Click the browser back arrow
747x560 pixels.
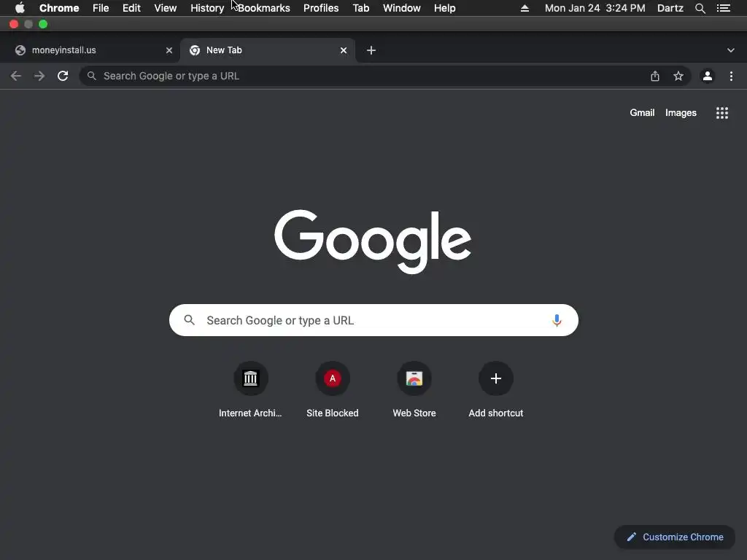[x=16, y=76]
